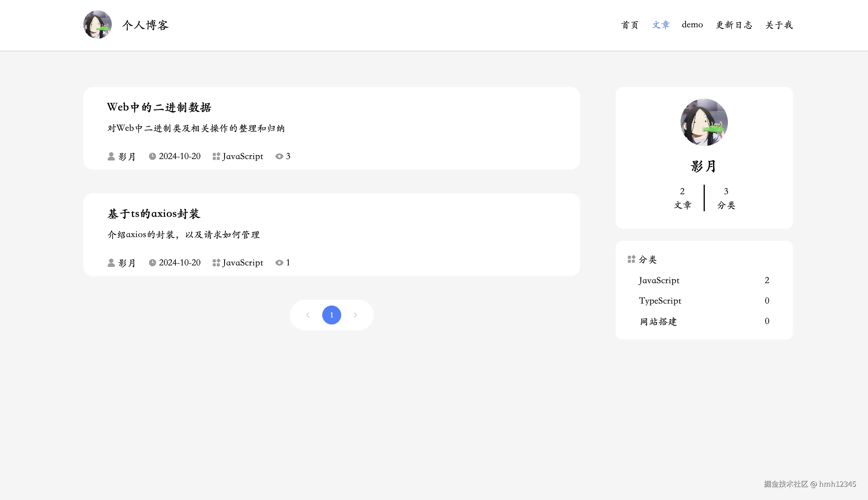This screenshot has height=500, width=868.
Task: Open the 更新日志 nav item
Action: (x=734, y=25)
